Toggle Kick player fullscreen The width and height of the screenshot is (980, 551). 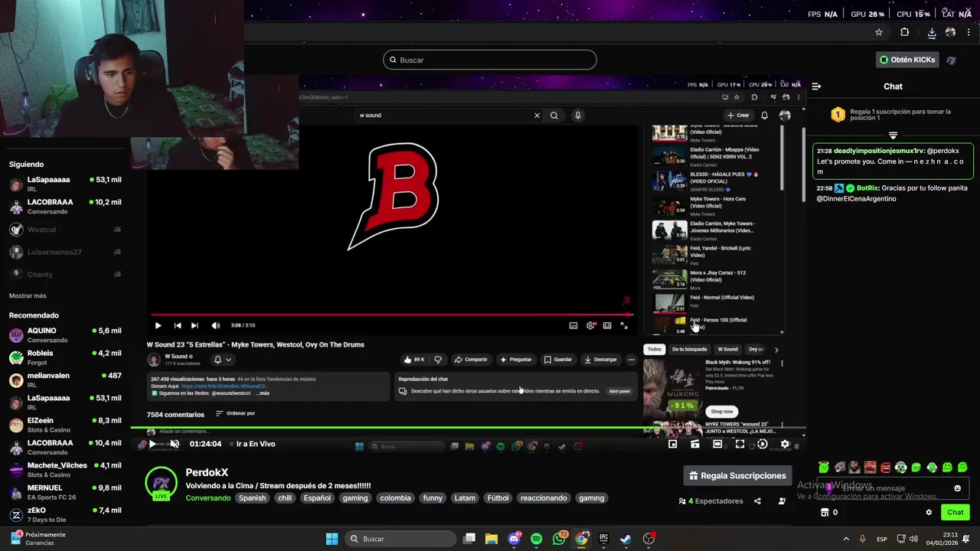(740, 444)
